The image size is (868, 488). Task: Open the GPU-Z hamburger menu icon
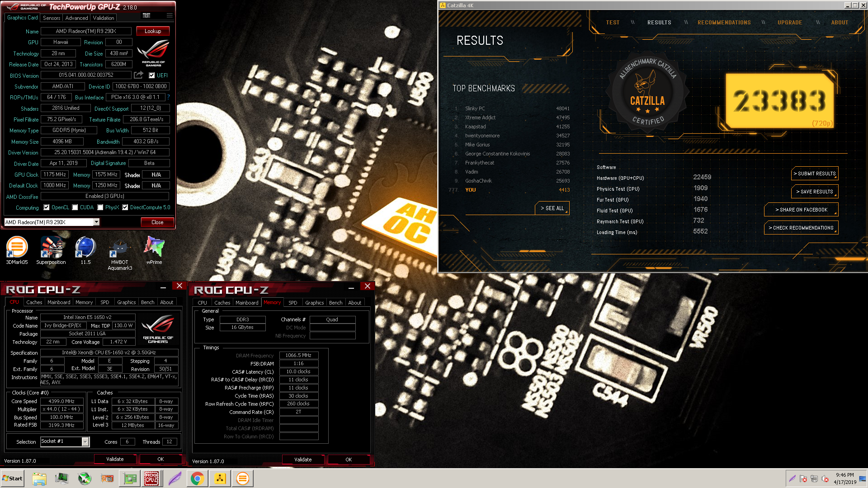click(170, 16)
